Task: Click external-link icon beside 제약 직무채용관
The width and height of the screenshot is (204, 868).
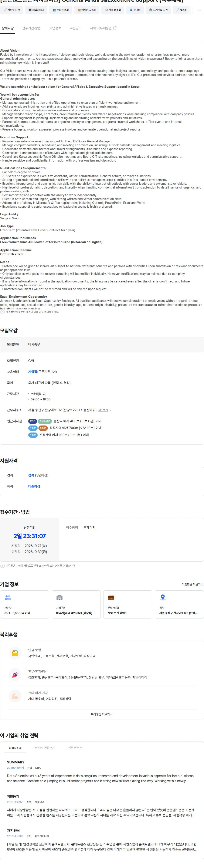Action: pos(115,28)
